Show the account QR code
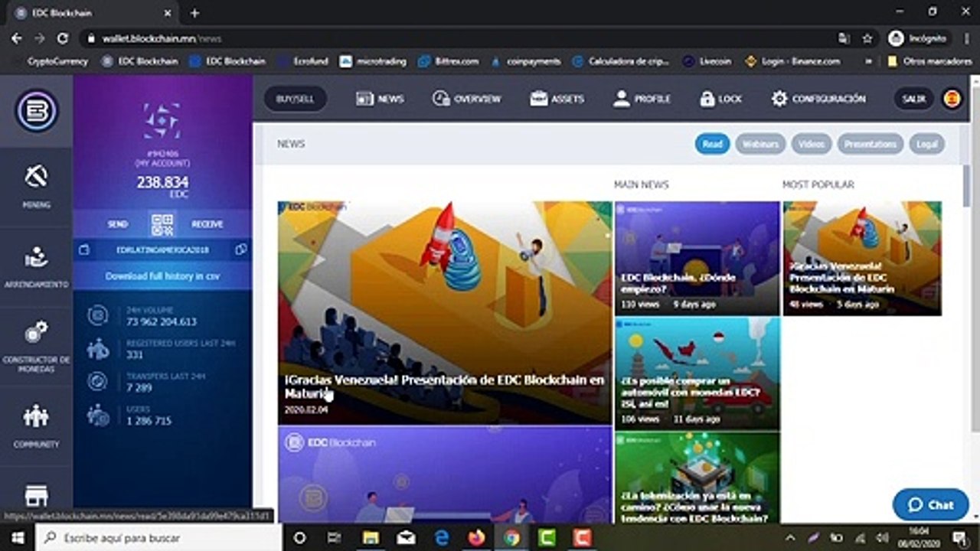 pyautogui.click(x=162, y=224)
